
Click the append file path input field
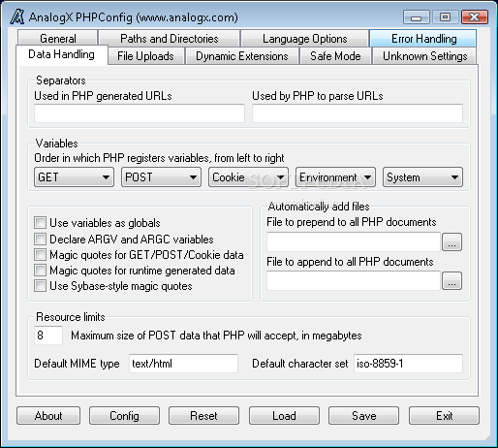pyautogui.click(x=354, y=280)
